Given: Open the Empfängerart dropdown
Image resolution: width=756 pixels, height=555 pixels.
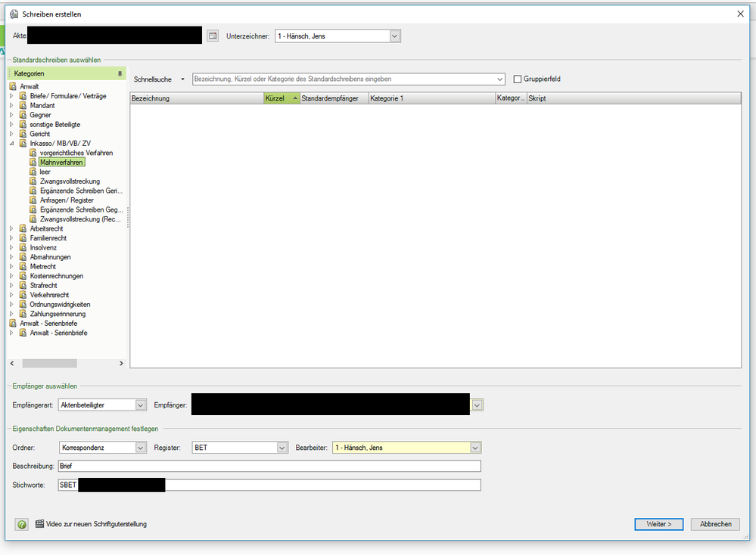Looking at the screenshot, I should click(x=140, y=405).
